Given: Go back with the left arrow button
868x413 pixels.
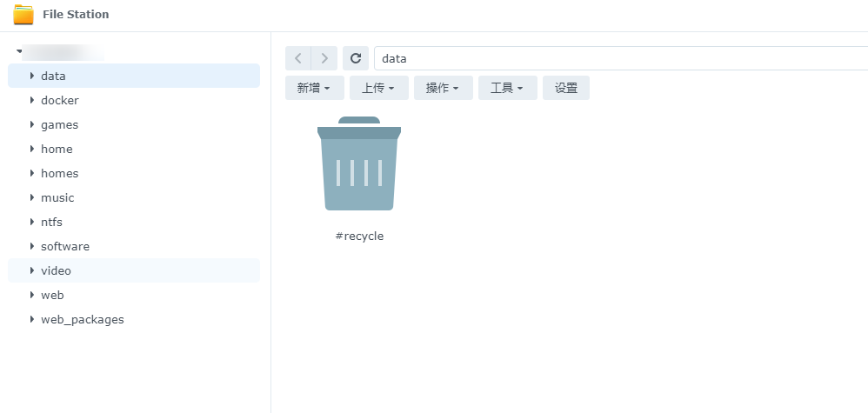Looking at the screenshot, I should [297, 58].
